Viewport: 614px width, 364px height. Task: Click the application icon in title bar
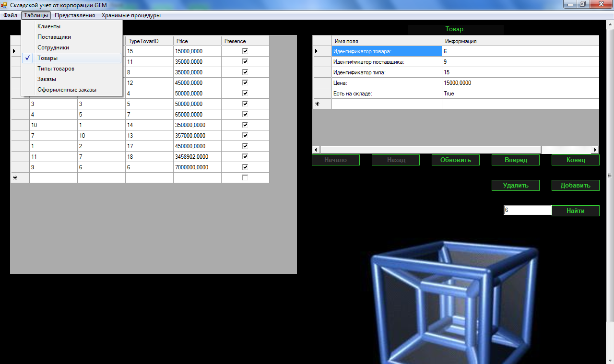pyautogui.click(x=4, y=4)
